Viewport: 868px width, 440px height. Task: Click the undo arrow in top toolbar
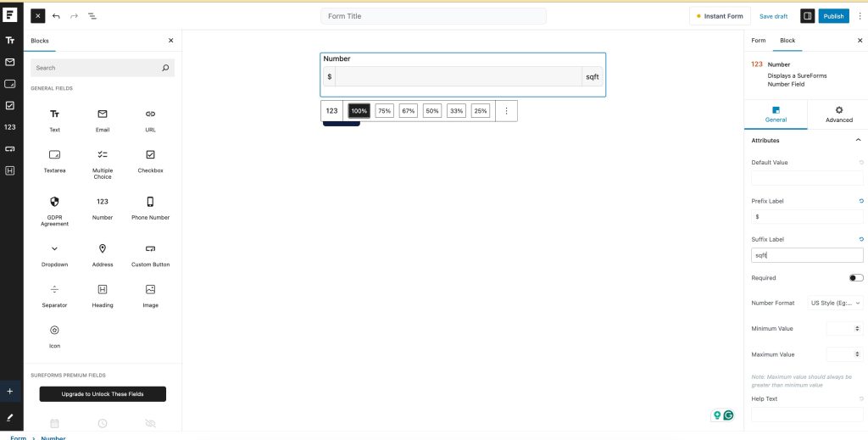coord(56,16)
